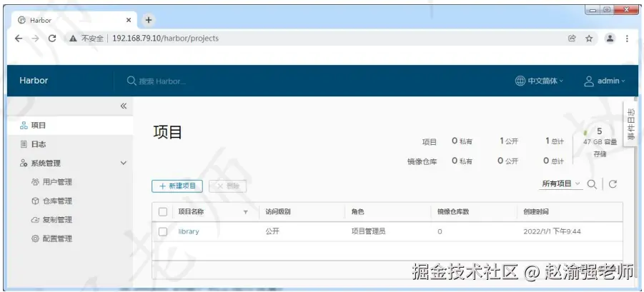Click the not-secure warning triangle icon
The height and width of the screenshot is (292, 644).
[x=73, y=39]
